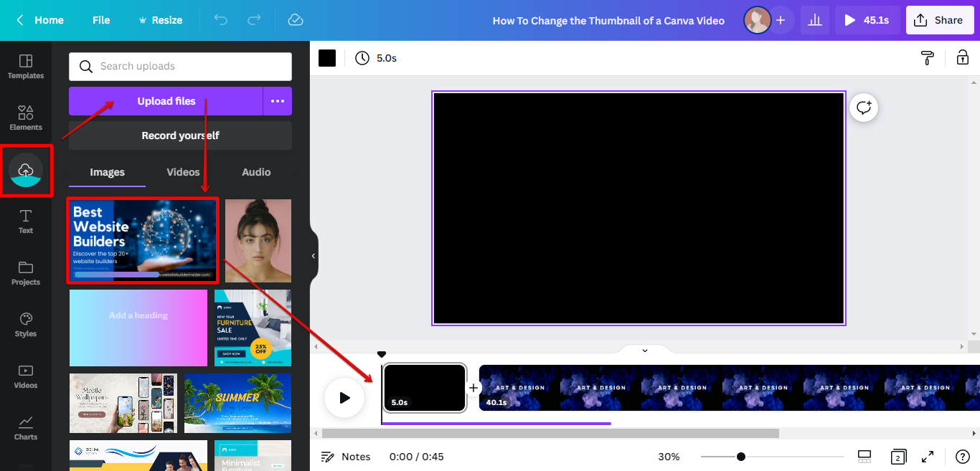
Task: Open upload options three-dot dropdown
Action: click(x=278, y=101)
